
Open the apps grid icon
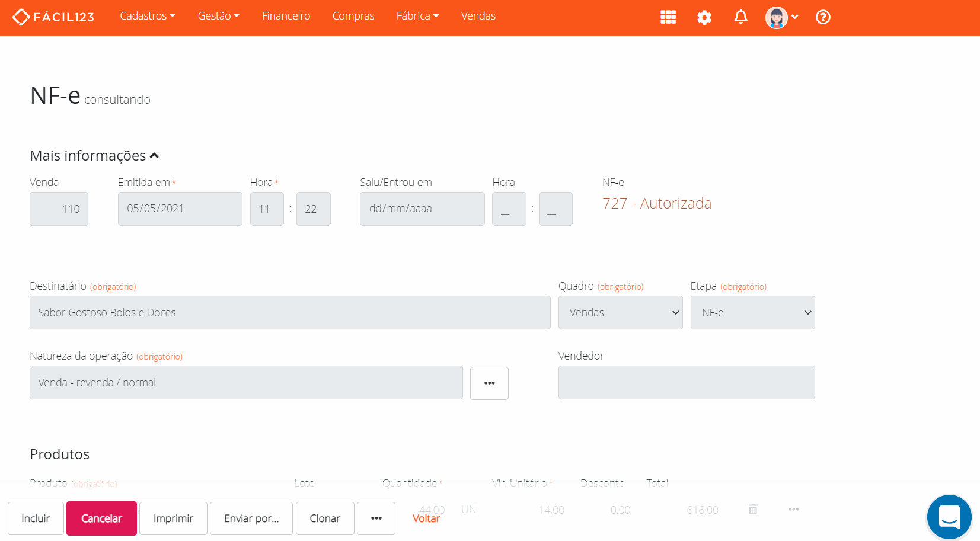coord(668,17)
